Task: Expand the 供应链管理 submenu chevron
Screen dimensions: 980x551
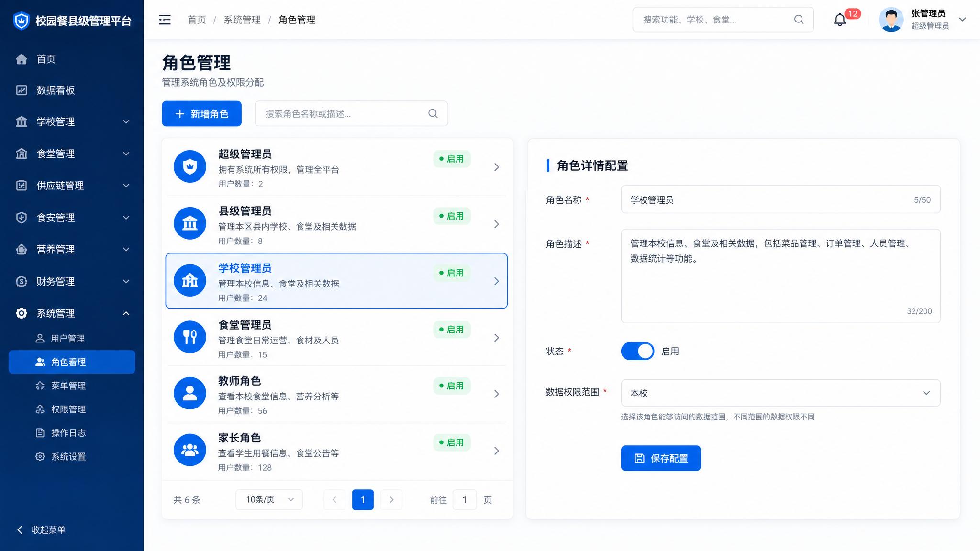Action: coord(126,186)
